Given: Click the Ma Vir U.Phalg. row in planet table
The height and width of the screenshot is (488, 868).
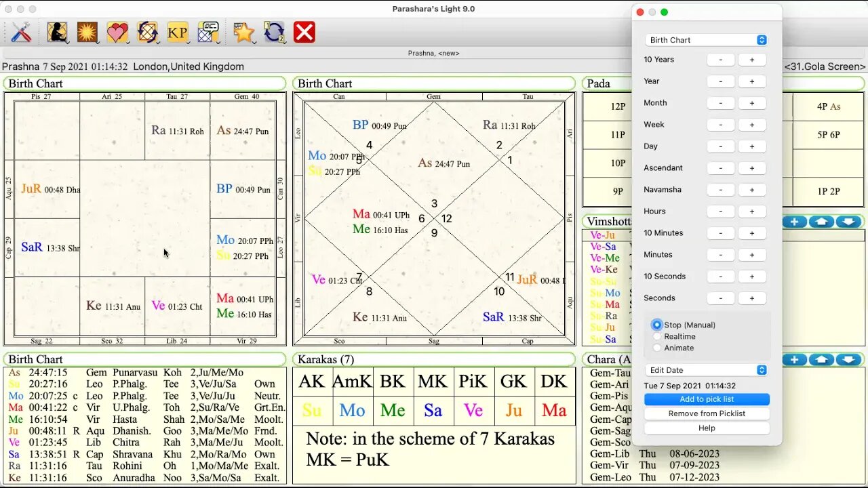Looking at the screenshot, I should pos(145,407).
